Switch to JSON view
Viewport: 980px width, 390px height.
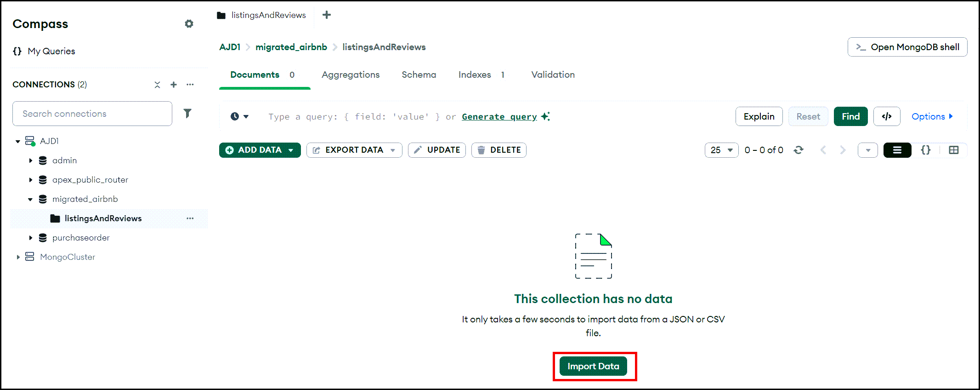coord(926,150)
